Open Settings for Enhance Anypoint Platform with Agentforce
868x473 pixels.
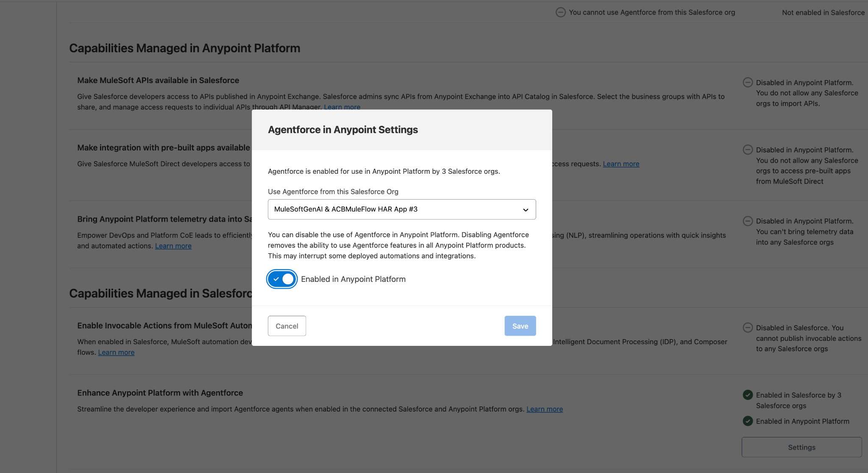click(x=801, y=447)
